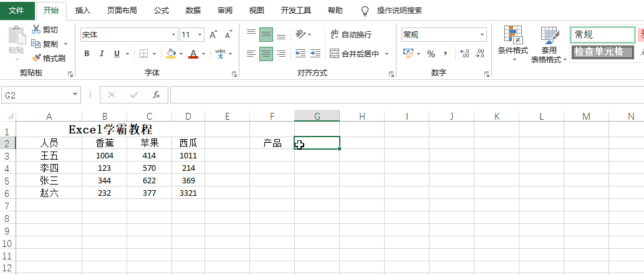Open the Merge & Center dropdown arrow
The width and height of the screenshot is (644, 275).
click(x=387, y=54)
